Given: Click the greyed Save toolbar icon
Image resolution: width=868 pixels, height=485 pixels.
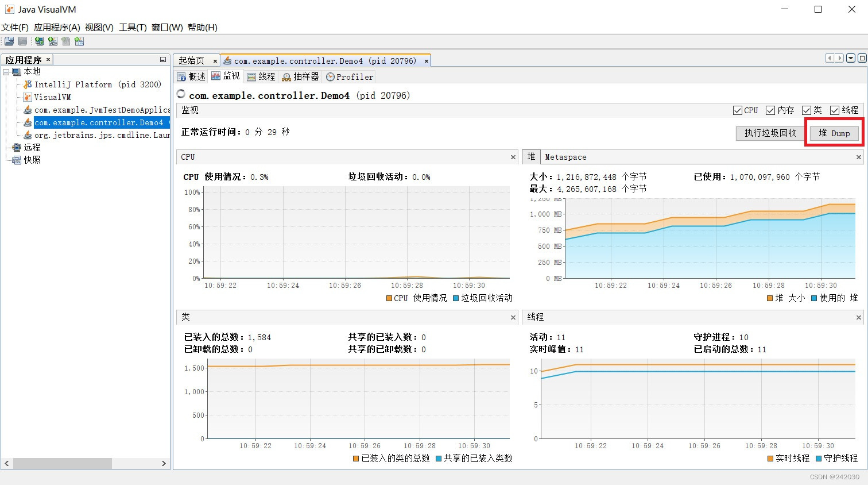Looking at the screenshot, I should click(x=22, y=41).
